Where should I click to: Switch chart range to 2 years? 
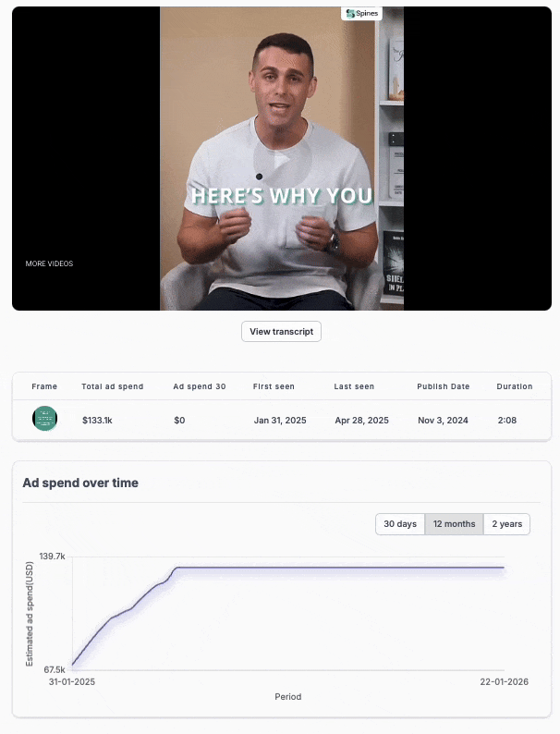[506, 524]
